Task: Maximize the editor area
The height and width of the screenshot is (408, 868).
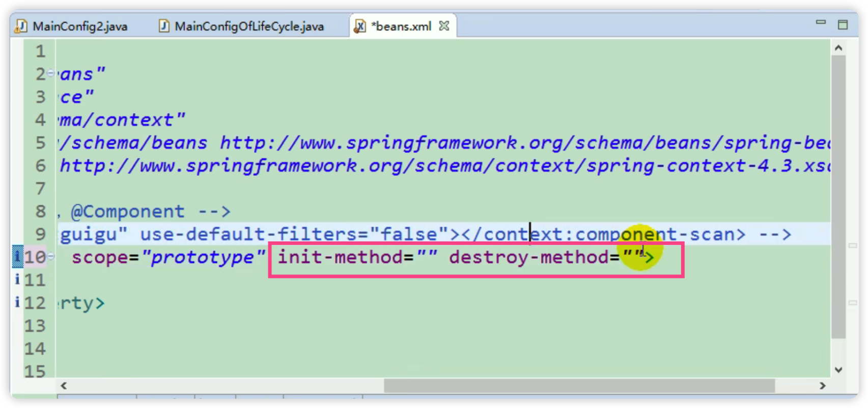Action: [x=843, y=24]
